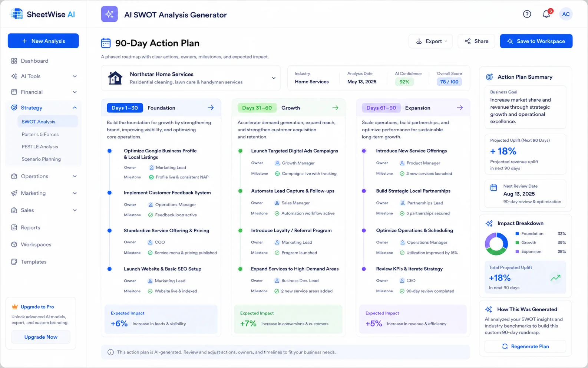Toggle the 90-day review completed check

[x=402, y=291]
